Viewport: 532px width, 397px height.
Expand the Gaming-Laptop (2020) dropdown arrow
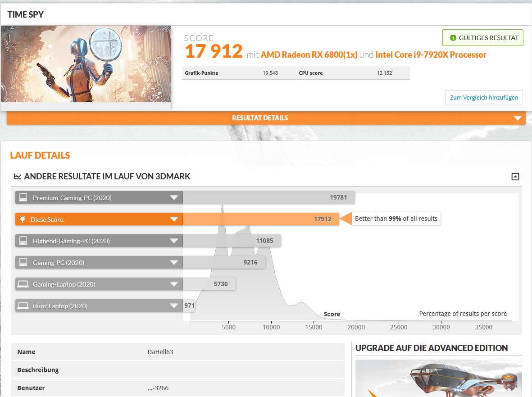(174, 284)
